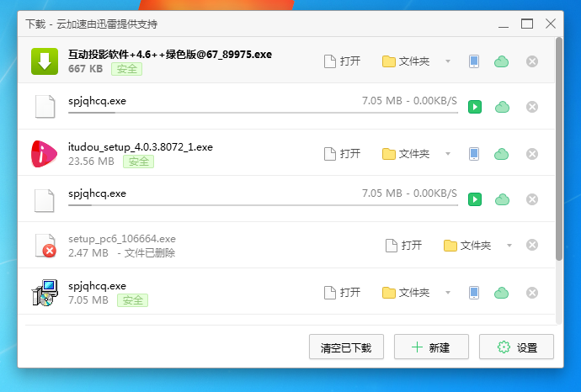Click phone icon in last spjqhcq.exe row
581x392 pixels.
point(474,293)
